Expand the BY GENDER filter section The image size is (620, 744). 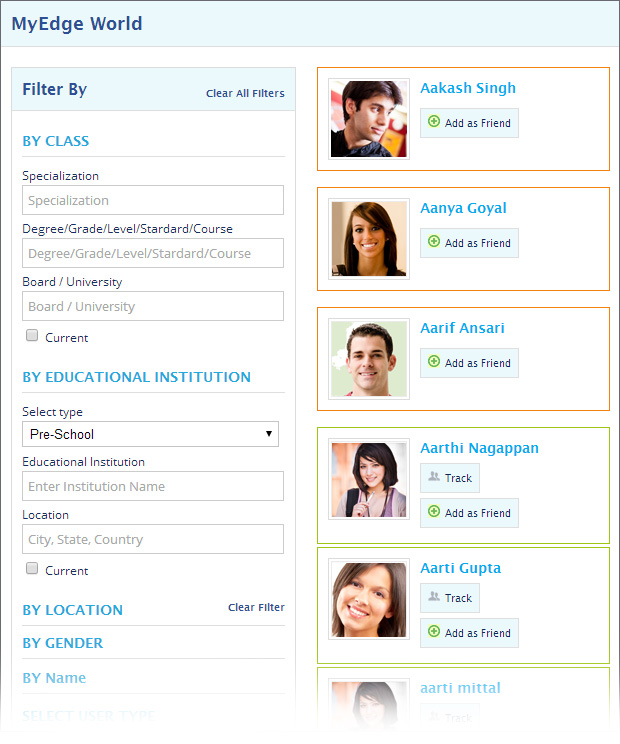(63, 643)
